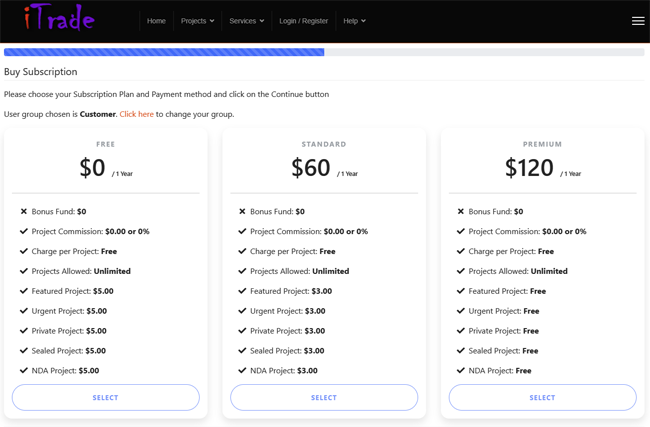Click the X icon beside Free plan Bonus Fund
The image size is (650, 427).
[x=24, y=211]
